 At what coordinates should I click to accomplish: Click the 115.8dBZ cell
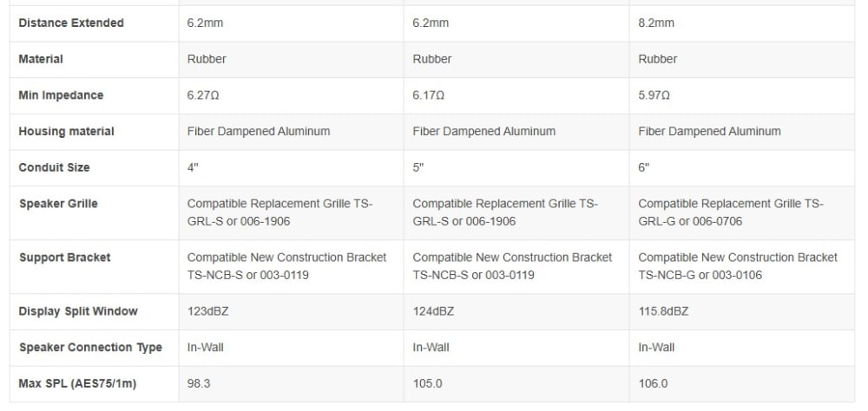click(742, 312)
